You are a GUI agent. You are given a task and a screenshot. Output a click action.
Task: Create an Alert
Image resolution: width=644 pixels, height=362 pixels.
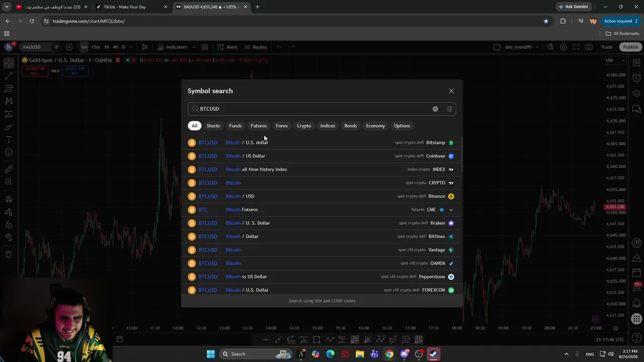[227, 47]
